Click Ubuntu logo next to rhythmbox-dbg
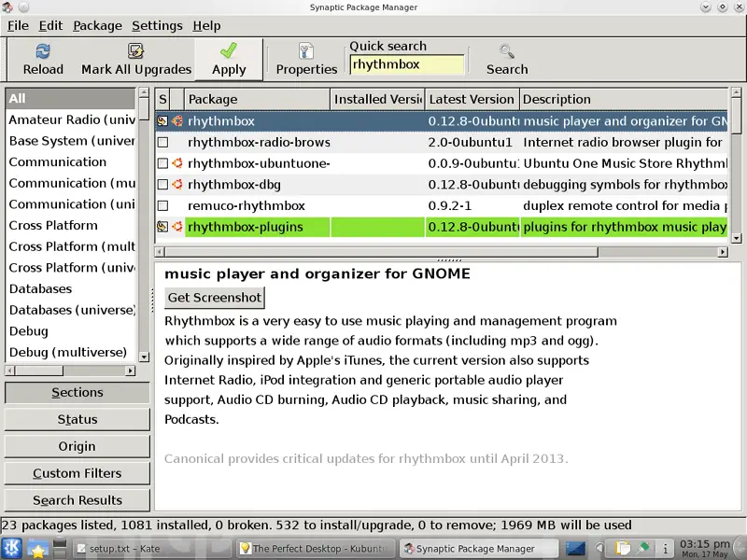747x560 pixels. 177,184
